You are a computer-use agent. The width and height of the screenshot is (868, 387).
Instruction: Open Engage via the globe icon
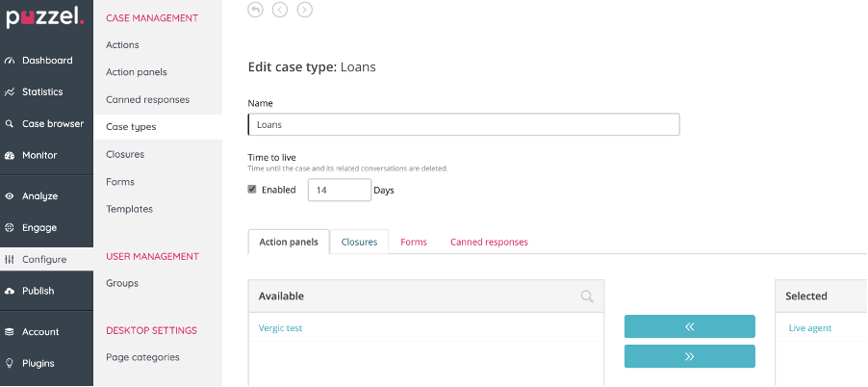click(x=10, y=228)
